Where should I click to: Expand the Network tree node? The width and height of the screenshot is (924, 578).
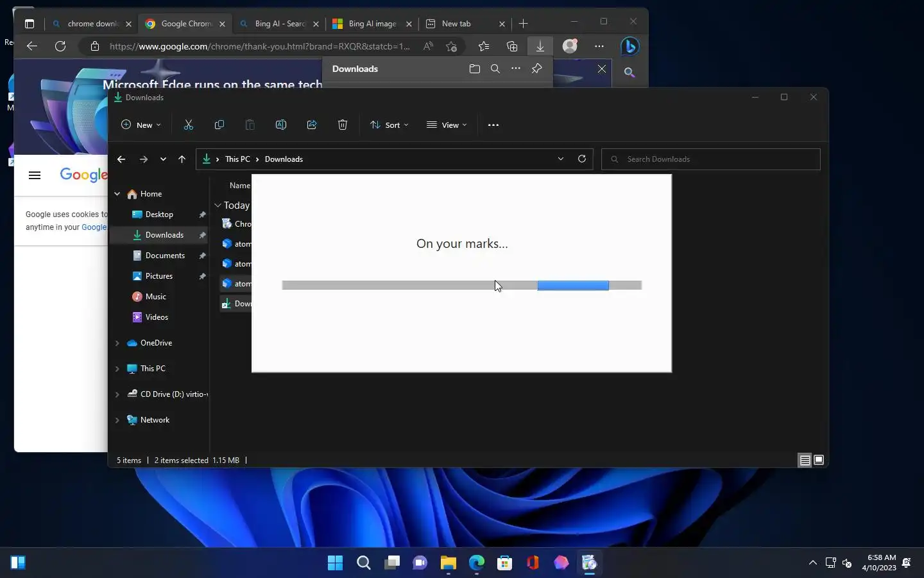pyautogui.click(x=117, y=420)
